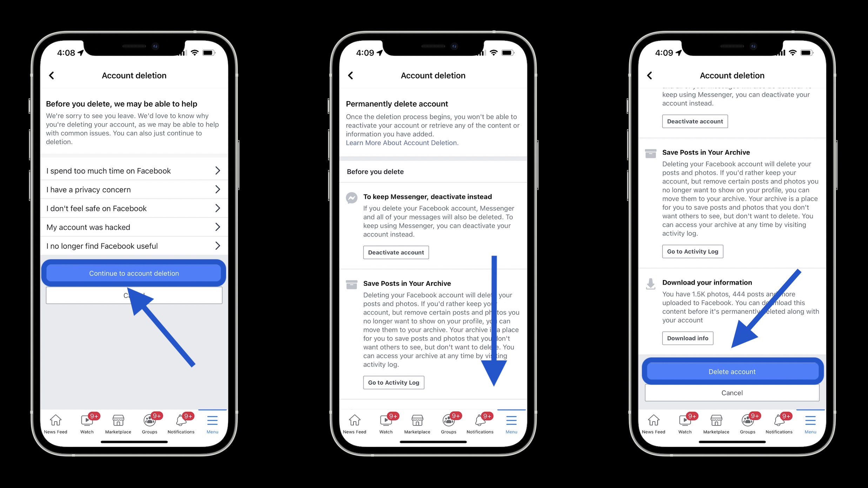Image resolution: width=868 pixels, height=488 pixels.
Task: Click 'Continue to account deletion' button
Action: [134, 273]
